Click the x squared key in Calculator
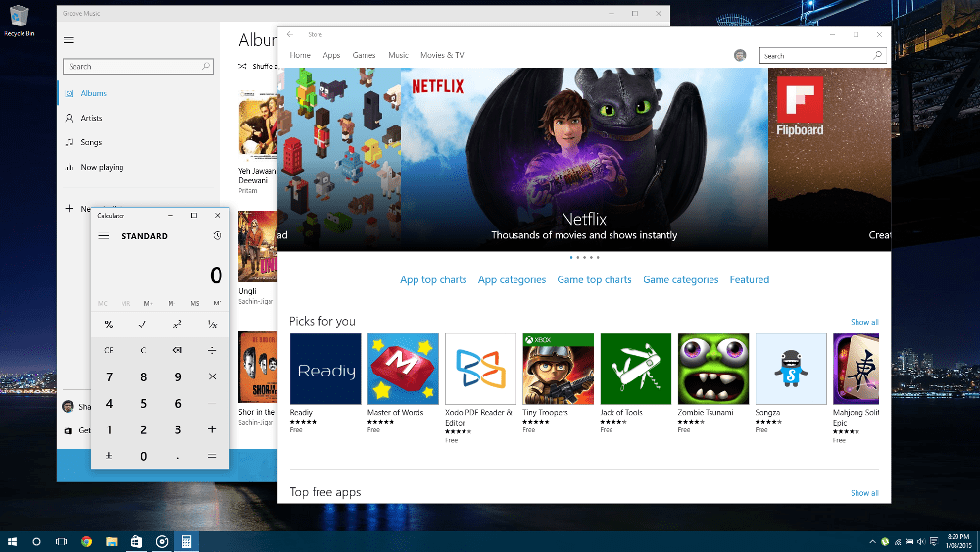Image resolution: width=980 pixels, height=552 pixels. point(177,325)
